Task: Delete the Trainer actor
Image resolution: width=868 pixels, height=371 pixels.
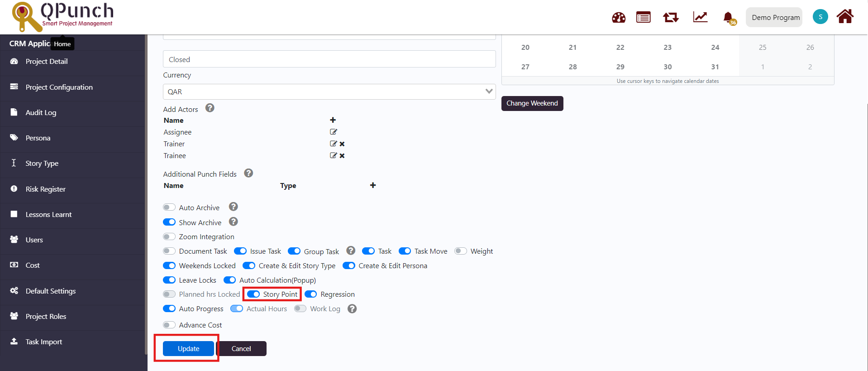Action: click(342, 144)
